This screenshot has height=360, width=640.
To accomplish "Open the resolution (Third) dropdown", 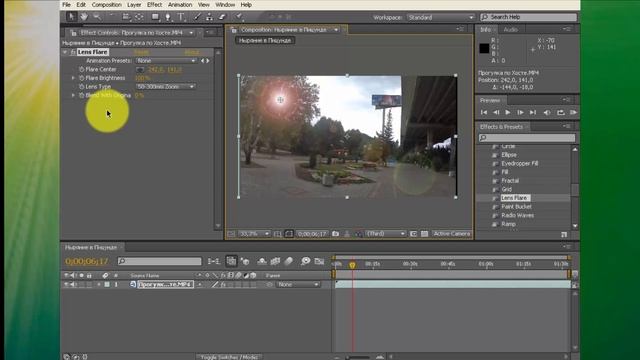I will pos(385,234).
